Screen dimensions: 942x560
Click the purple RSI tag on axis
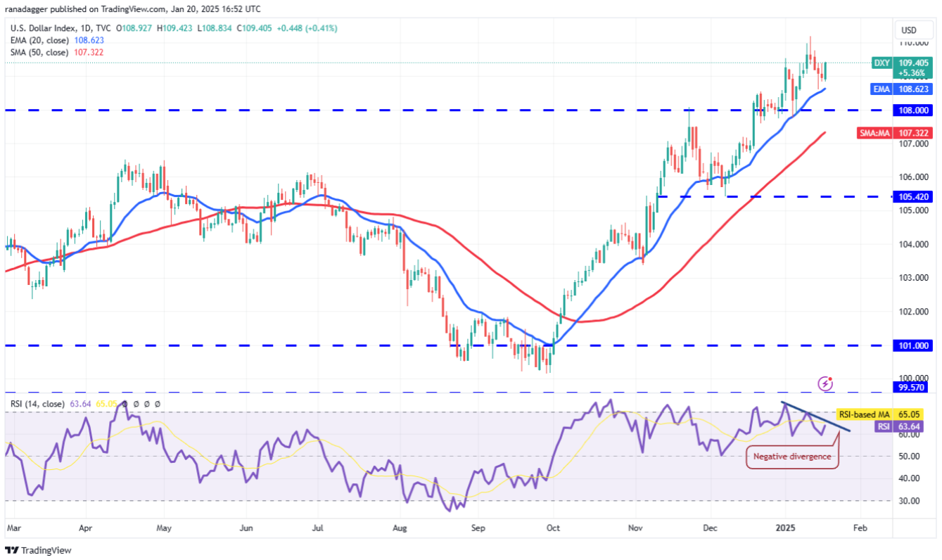pos(884,426)
